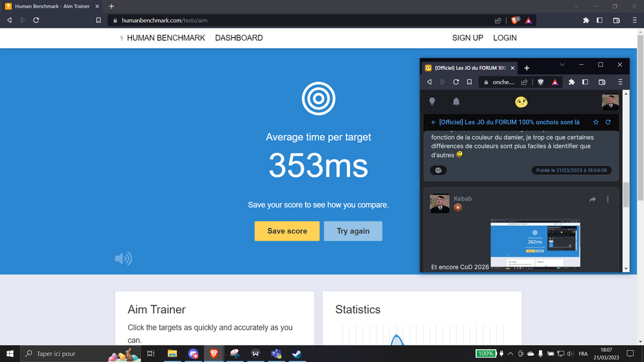Click the Brave Shields icon in the main address bar

click(515, 20)
